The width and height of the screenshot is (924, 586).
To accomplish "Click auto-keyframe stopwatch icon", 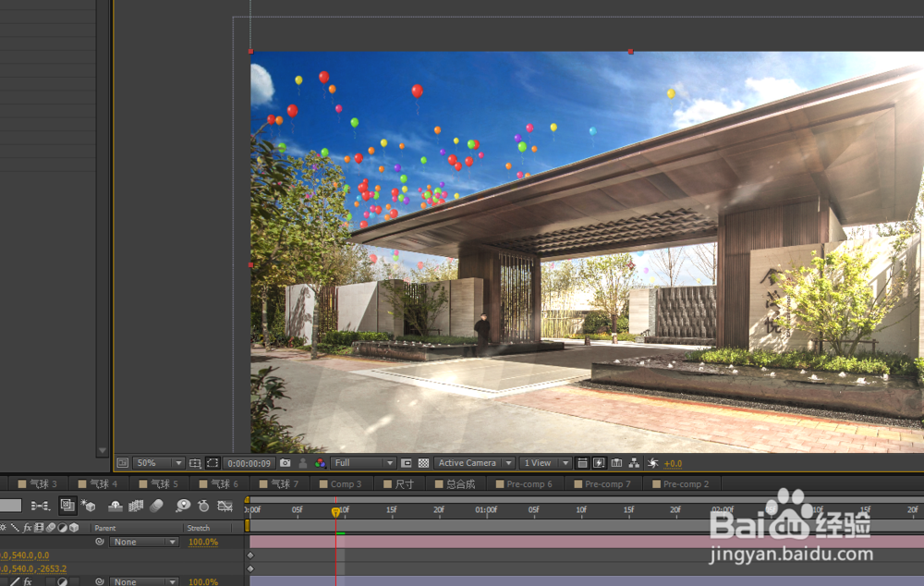I will tap(203, 506).
